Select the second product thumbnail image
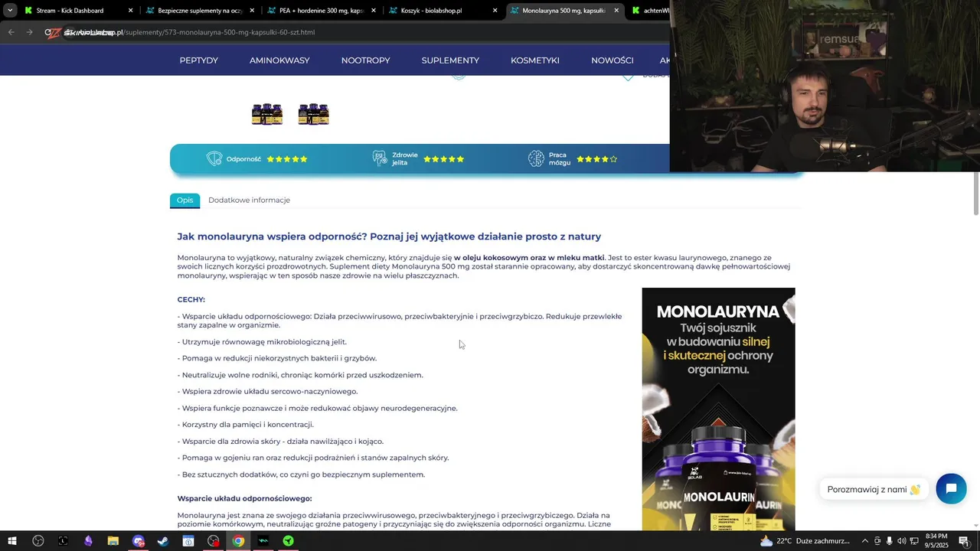980x551 pixels. coord(313,114)
